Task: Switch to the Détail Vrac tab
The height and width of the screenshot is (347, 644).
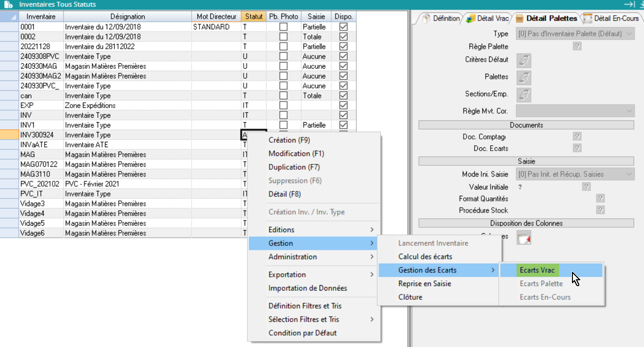Action: point(488,19)
